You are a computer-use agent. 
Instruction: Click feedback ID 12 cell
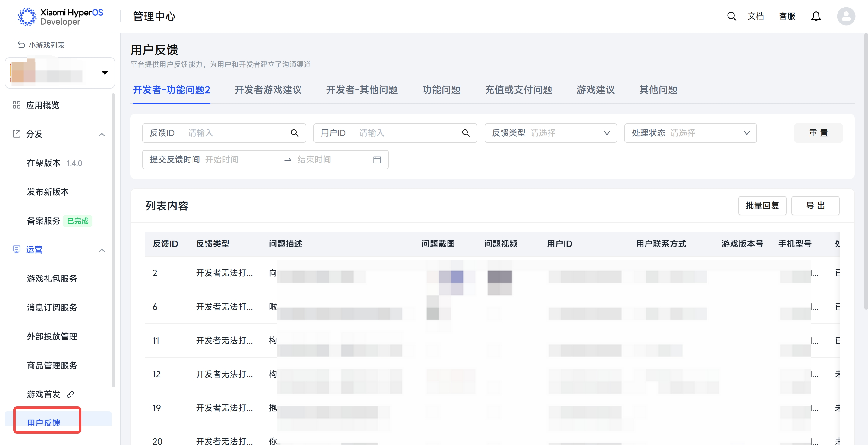pyautogui.click(x=156, y=374)
